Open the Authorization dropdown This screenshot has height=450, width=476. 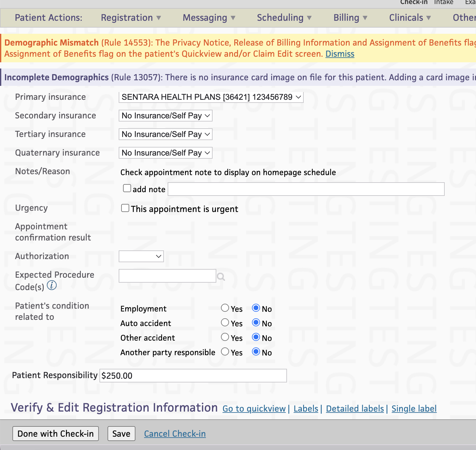141,256
